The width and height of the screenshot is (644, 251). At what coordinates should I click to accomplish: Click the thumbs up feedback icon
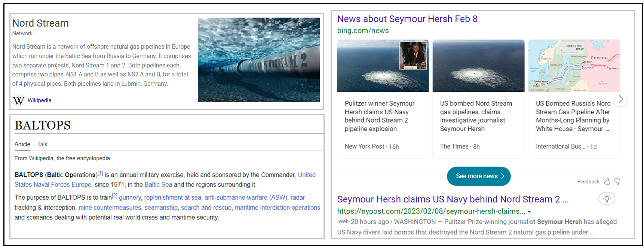click(x=607, y=182)
